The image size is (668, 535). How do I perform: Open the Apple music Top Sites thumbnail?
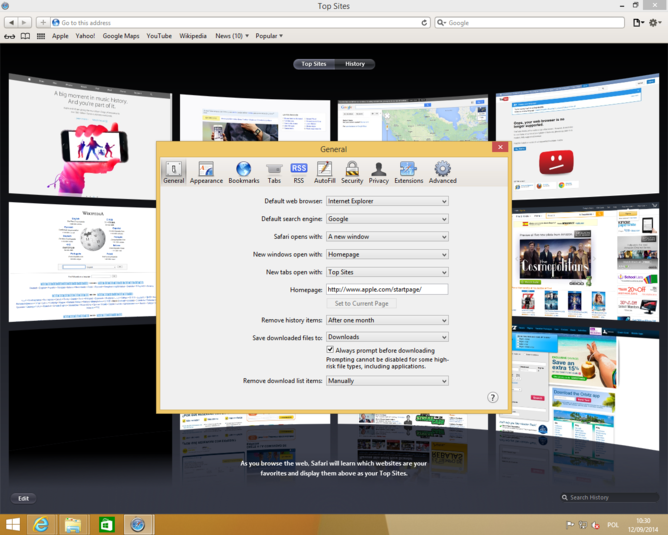coord(90,137)
